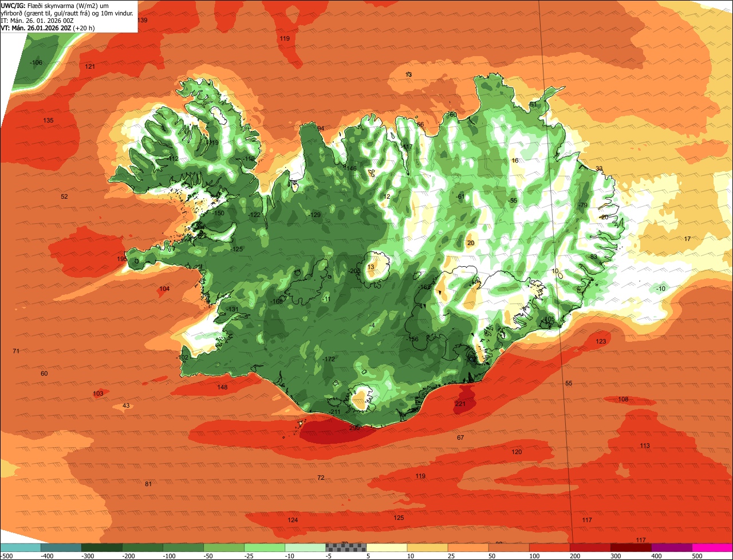Viewport: 733px width, 560px height.
Task: Click the map value 120
Action: pyautogui.click(x=517, y=452)
